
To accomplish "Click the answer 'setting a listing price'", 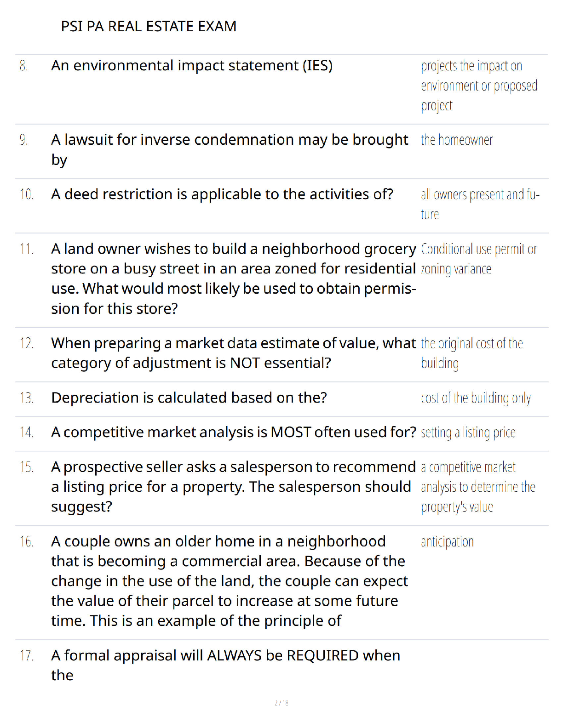I will coord(468,432).
